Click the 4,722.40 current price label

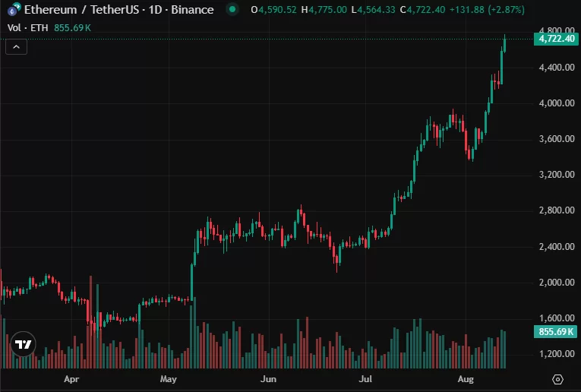[556, 39]
